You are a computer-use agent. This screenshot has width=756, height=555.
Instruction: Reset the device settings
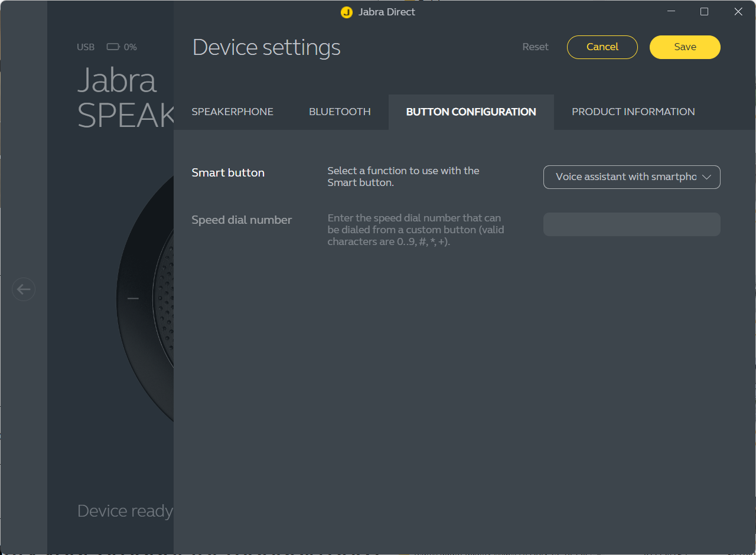pyautogui.click(x=535, y=47)
